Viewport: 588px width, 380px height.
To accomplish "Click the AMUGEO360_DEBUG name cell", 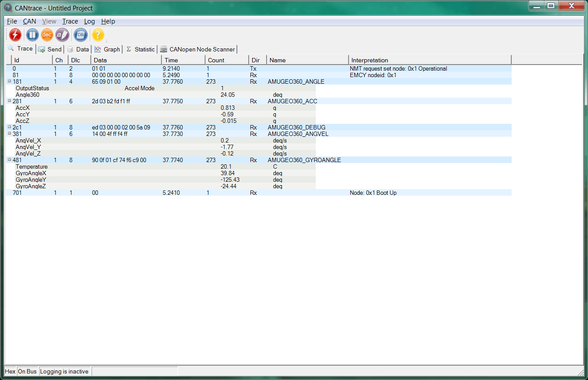I will pos(297,127).
